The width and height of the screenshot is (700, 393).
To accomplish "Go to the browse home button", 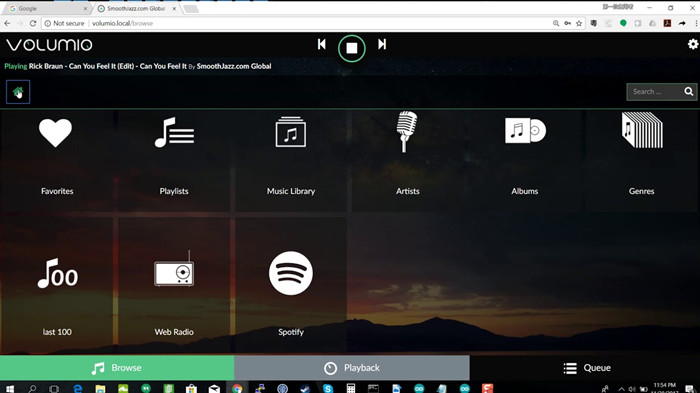I will point(18,92).
